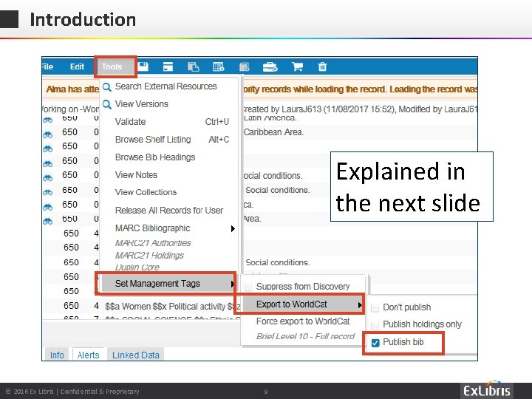Select Release All Records for User
Viewport: 532px width, 399px height.
pyautogui.click(x=169, y=210)
